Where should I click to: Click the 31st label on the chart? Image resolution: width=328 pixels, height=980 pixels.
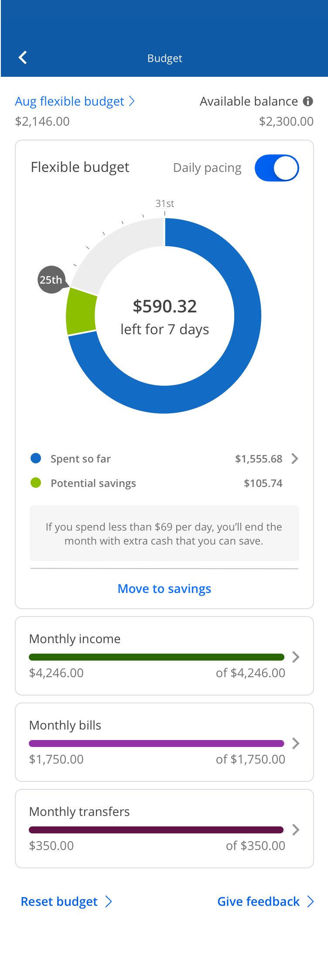coord(165,203)
